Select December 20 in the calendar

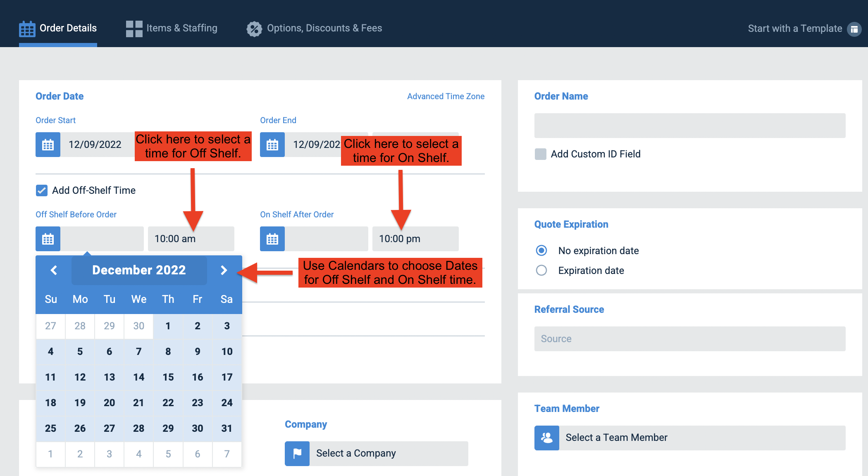pyautogui.click(x=109, y=403)
